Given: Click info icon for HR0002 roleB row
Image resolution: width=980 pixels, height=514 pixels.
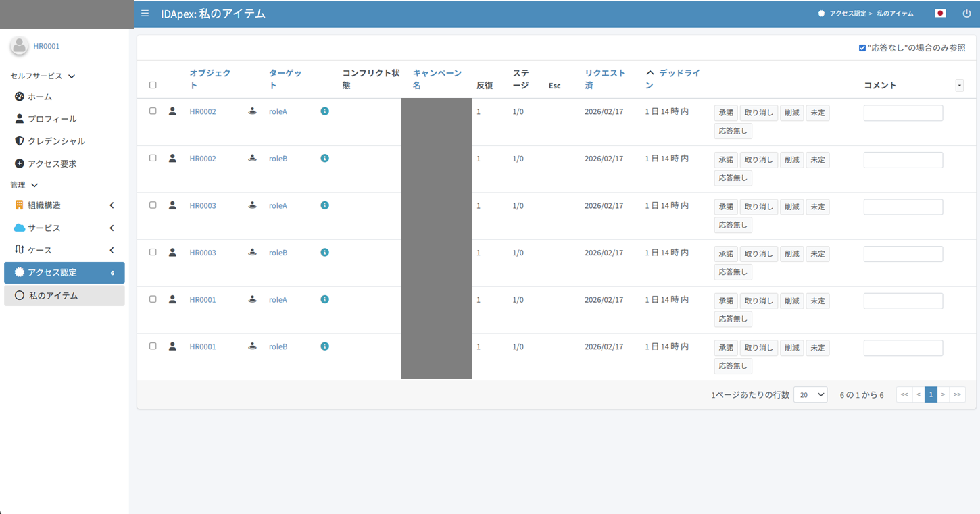Looking at the screenshot, I should pyautogui.click(x=324, y=158).
